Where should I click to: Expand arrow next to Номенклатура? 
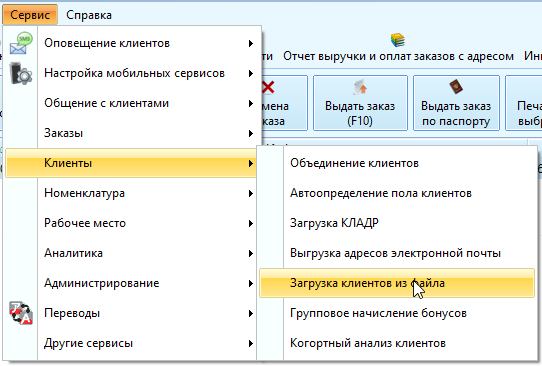[x=251, y=194]
